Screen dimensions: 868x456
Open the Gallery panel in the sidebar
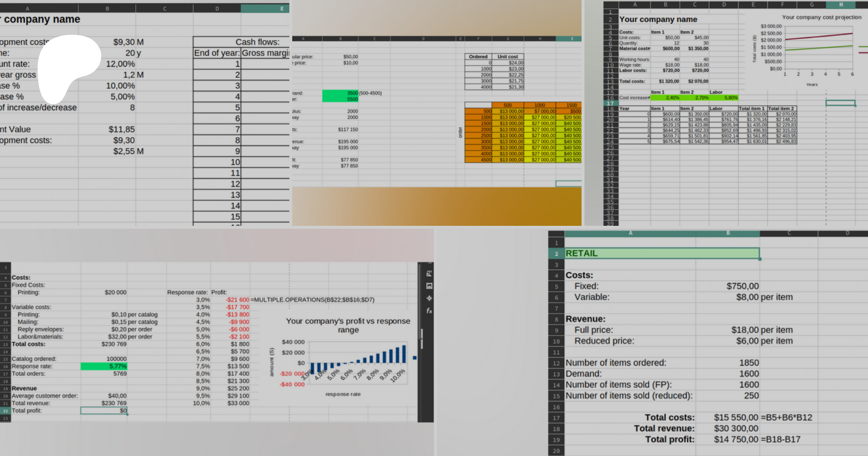[x=429, y=286]
